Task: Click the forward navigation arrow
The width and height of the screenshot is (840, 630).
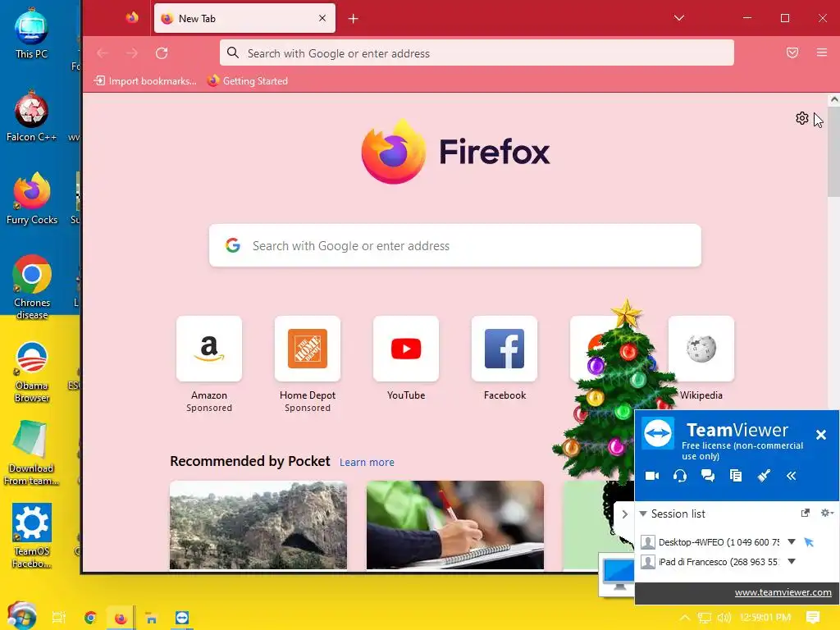Action: [x=132, y=53]
